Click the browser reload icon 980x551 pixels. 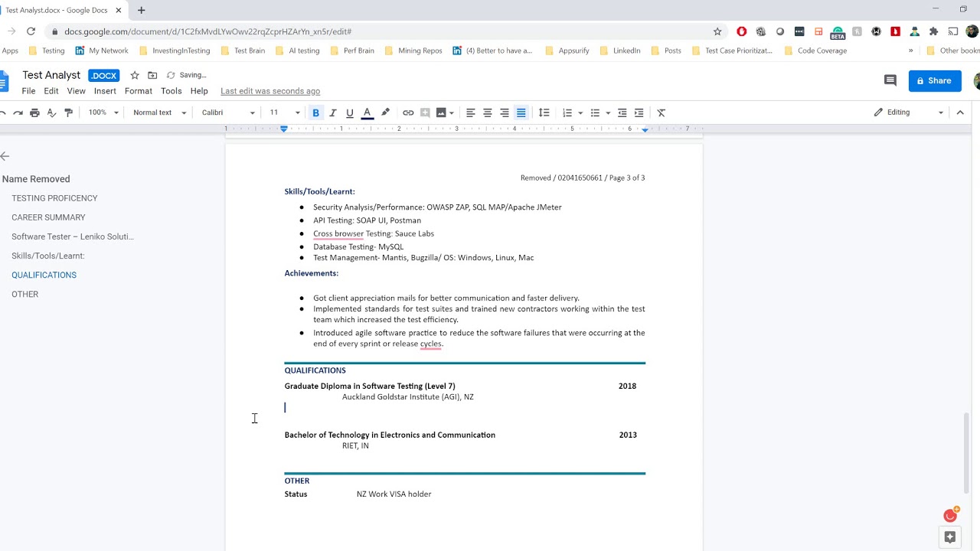31,31
